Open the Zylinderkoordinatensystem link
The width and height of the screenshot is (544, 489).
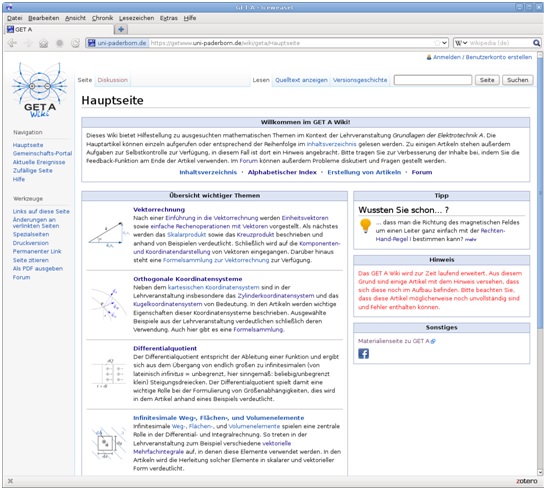[x=276, y=296]
